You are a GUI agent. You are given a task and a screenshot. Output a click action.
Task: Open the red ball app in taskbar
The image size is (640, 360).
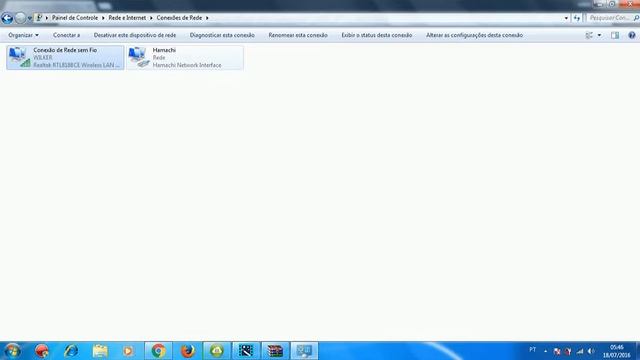tap(42, 351)
